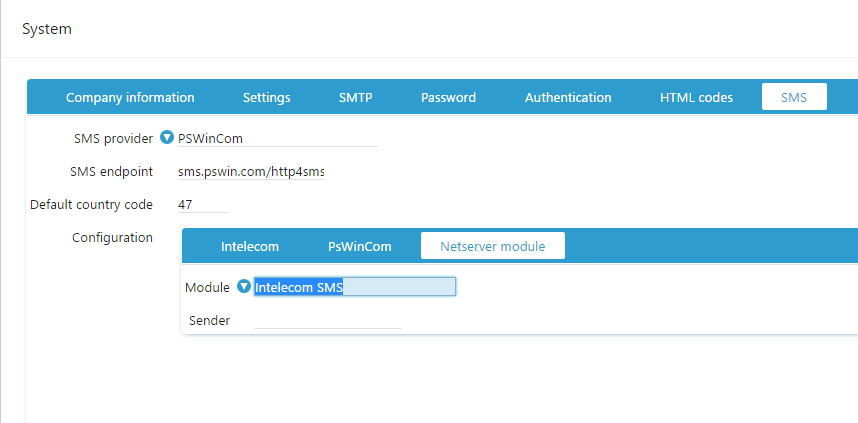
Task: Switch to the Company information tab
Action: (x=130, y=97)
